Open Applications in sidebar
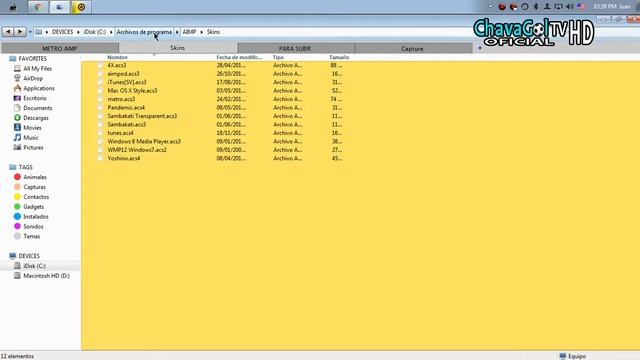 (x=39, y=88)
